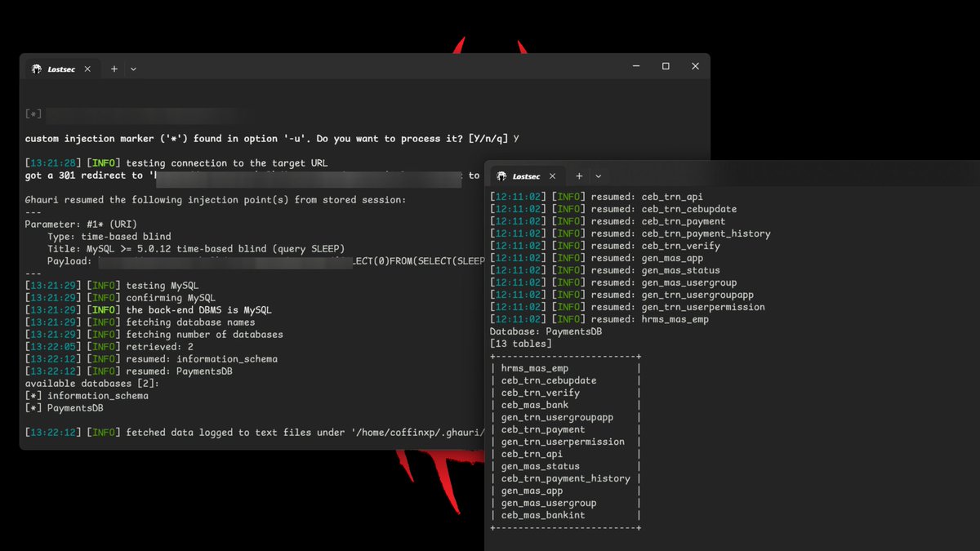
Task: Click the 'resumed: gen_mas_status' log line
Action: pyautogui.click(x=605, y=270)
